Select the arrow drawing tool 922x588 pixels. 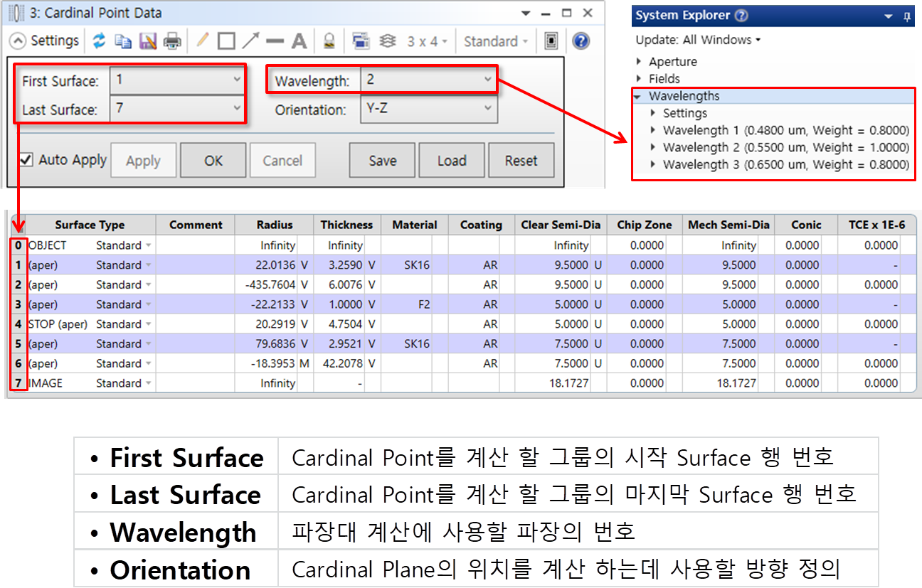(250, 41)
